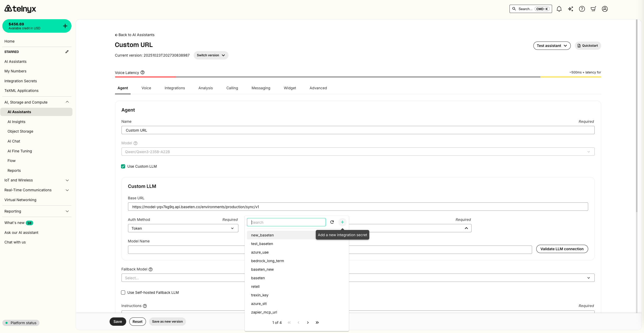The height and width of the screenshot is (333, 644).
Task: Enable Use Self-hosted Fallback LLM
Action: point(123,293)
